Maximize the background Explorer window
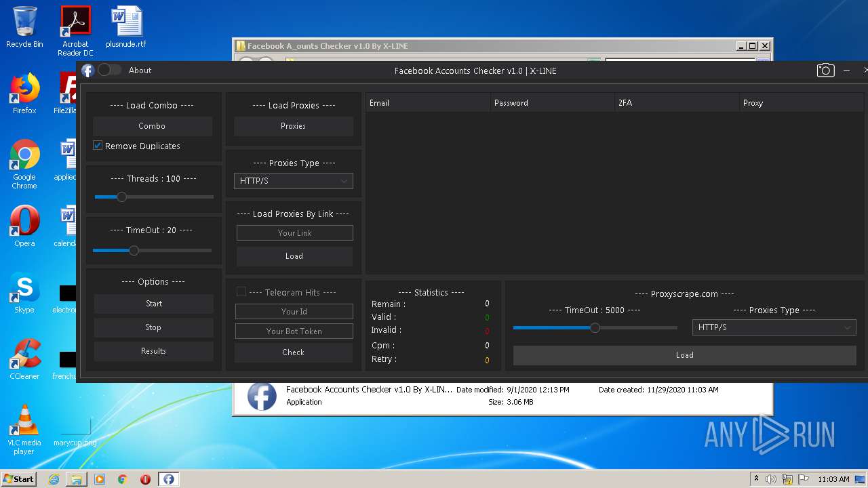868x488 pixels. (x=752, y=46)
